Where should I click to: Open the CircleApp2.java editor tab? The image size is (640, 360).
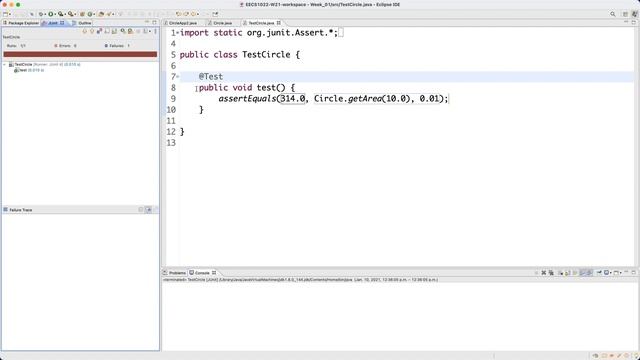tap(182, 23)
